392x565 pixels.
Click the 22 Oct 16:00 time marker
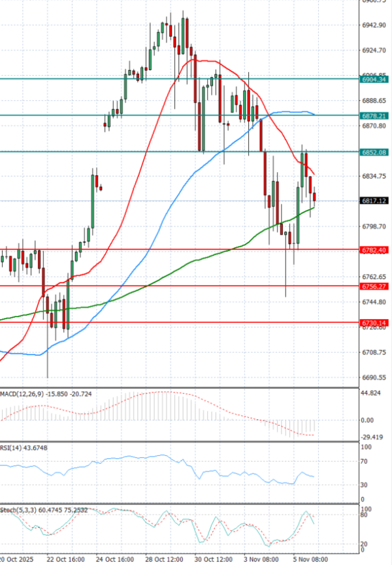click(x=65, y=560)
